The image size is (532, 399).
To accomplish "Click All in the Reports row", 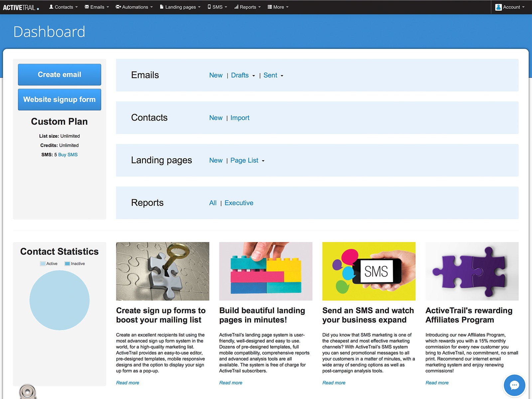I will point(213,203).
